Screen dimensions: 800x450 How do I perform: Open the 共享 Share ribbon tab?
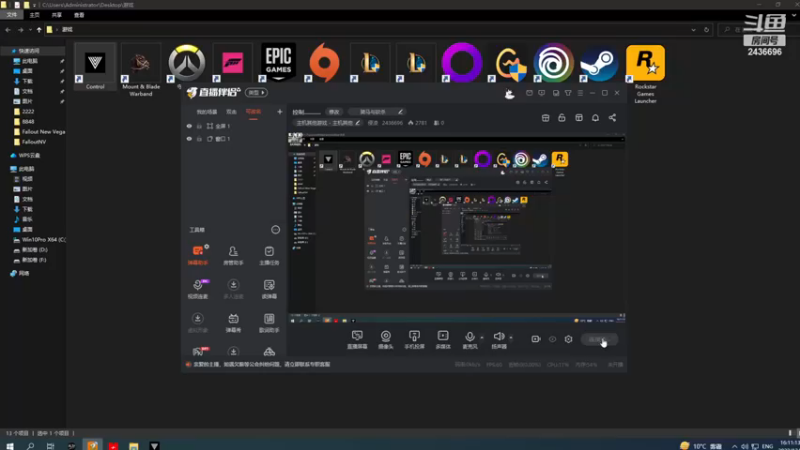pos(57,15)
